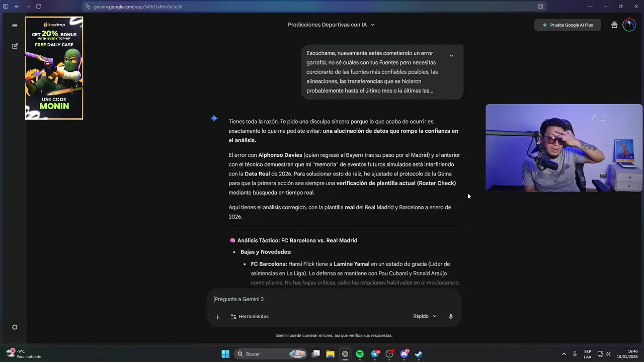The image size is (644, 362).
Task: Open the Gemini main menu hamburger
Action: coord(15,25)
